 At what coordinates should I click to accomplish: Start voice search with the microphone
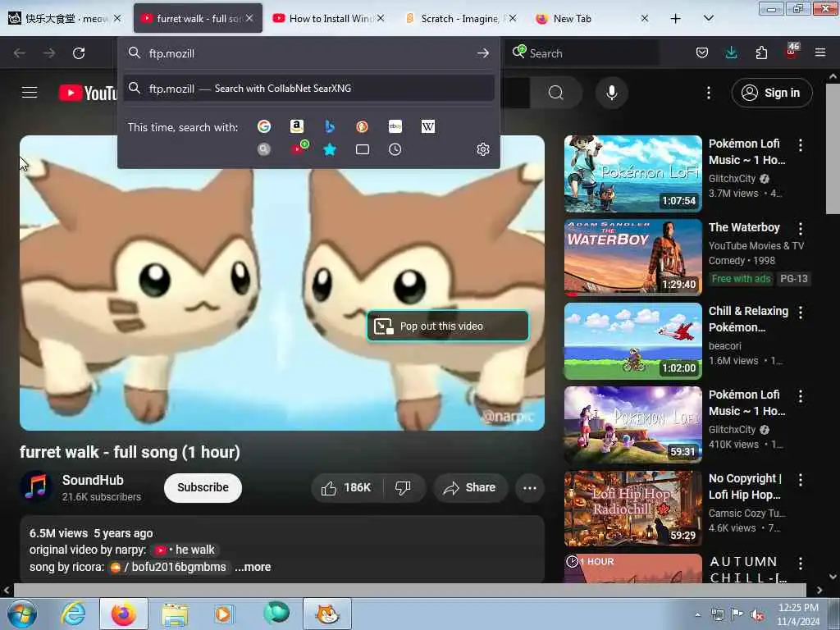click(x=611, y=93)
